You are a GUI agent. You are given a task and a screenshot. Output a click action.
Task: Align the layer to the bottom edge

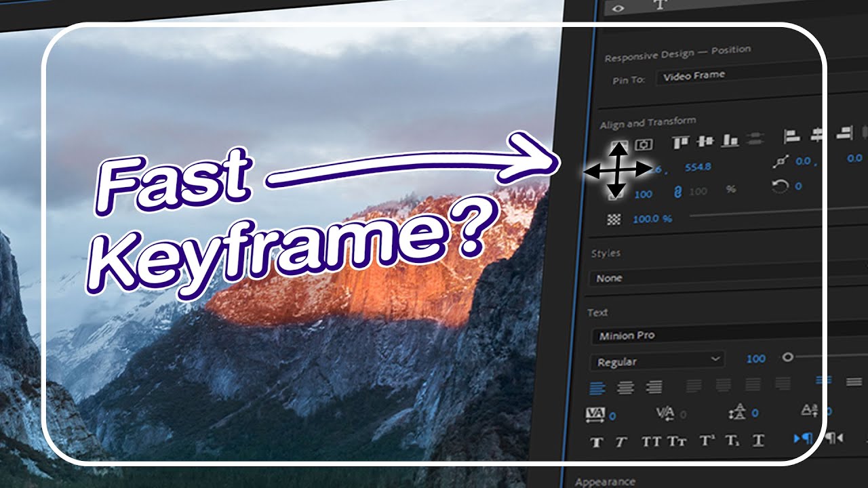pos(730,140)
